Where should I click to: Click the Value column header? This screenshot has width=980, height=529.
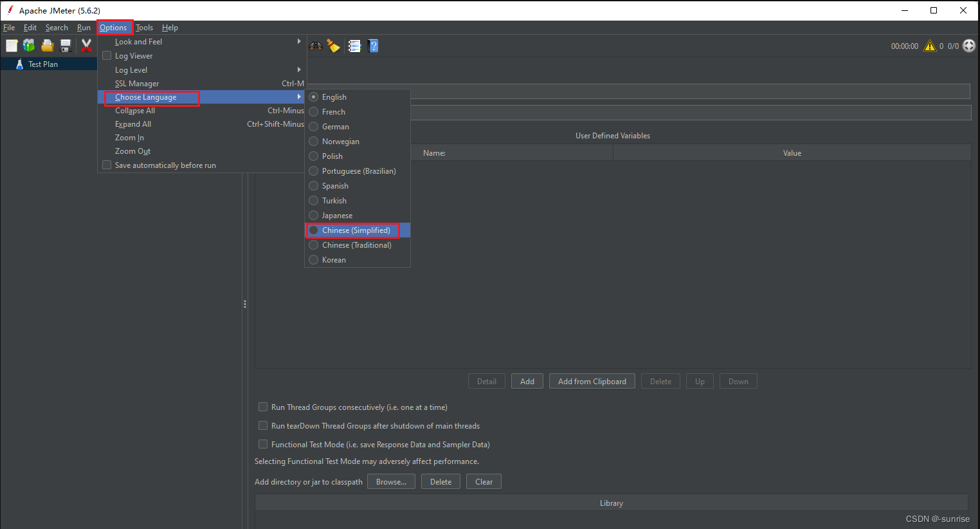pyautogui.click(x=792, y=153)
